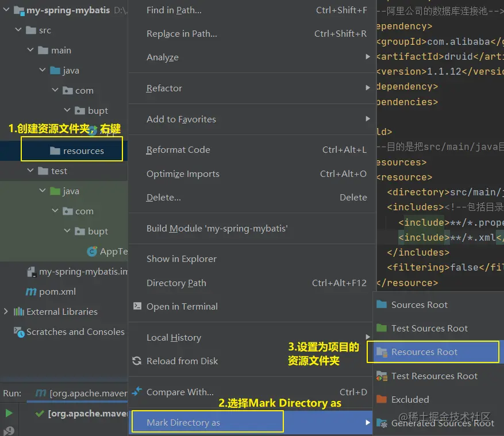Select Build Module 'my-spring-mybatis'
This screenshot has height=436, width=504.
click(x=252, y=229)
